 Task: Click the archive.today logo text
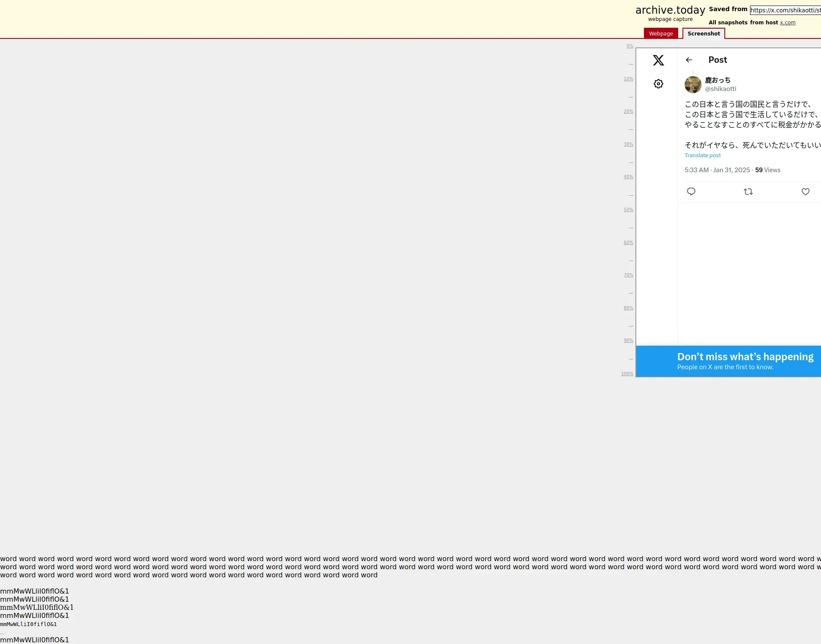point(670,10)
